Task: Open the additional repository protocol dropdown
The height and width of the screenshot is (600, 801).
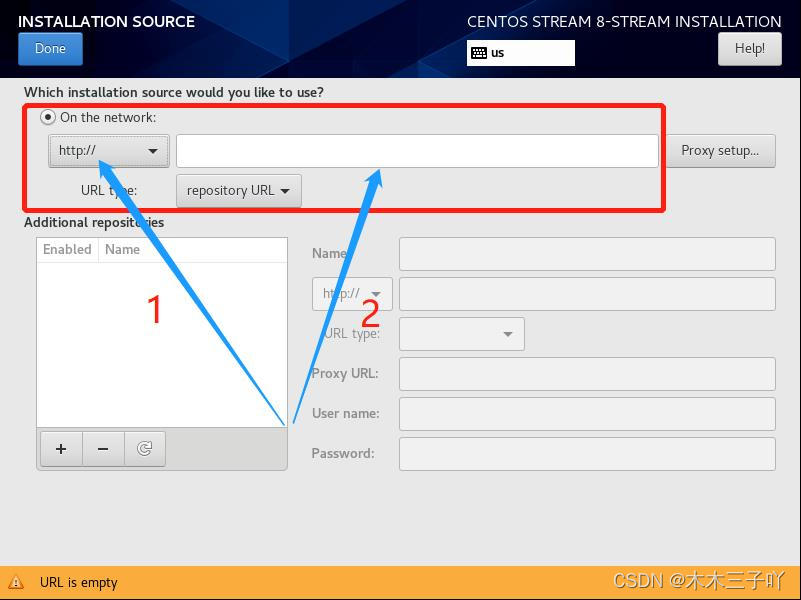Action: [351, 293]
